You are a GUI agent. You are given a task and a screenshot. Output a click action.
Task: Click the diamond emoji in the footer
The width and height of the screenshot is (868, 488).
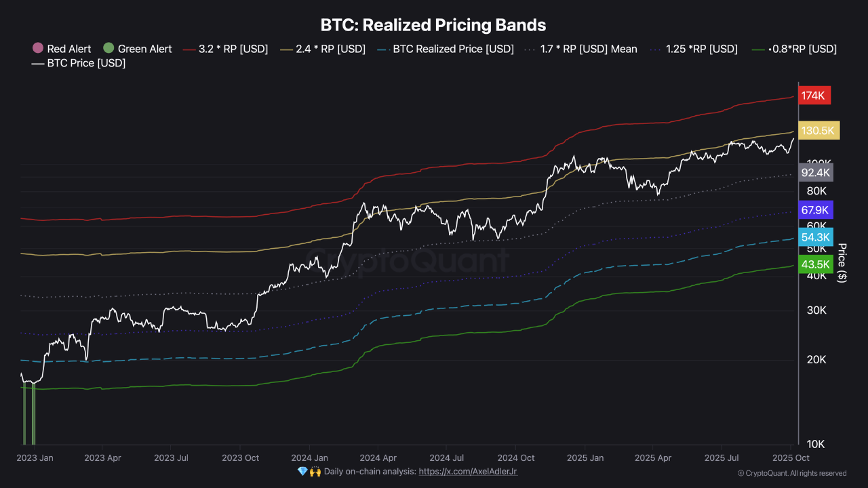tap(302, 471)
